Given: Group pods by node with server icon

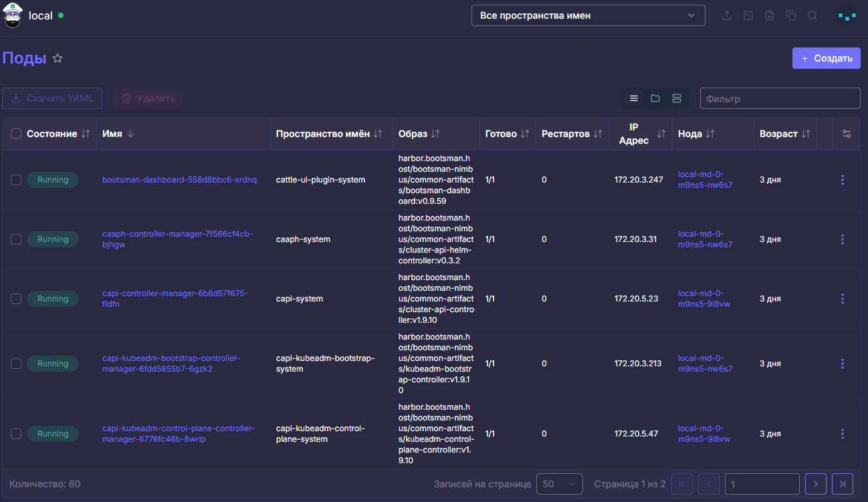Looking at the screenshot, I should point(677,98).
